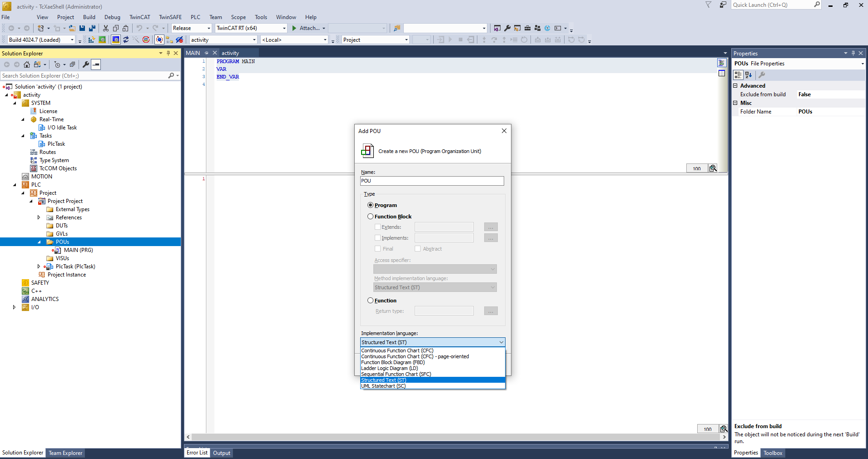Select the Function Block radio button

pyautogui.click(x=371, y=217)
